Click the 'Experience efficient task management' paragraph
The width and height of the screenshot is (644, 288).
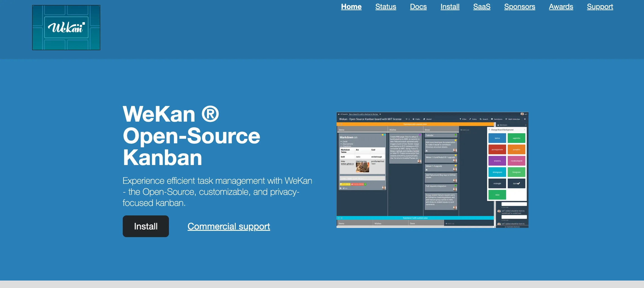pos(217,192)
